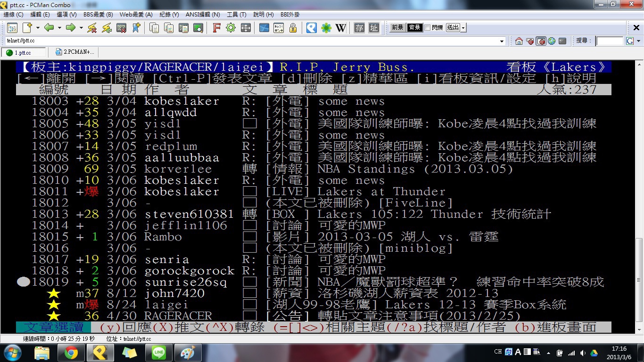Screen dimensions: 644x362
Task: Select post 18013 Lakers 105:122 Thunder box
Action: point(314,214)
